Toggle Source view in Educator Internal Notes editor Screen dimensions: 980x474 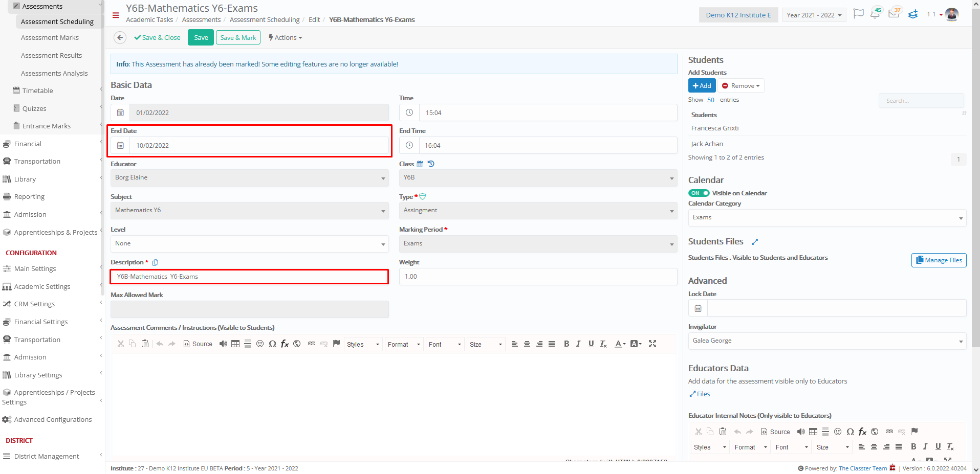coord(775,432)
